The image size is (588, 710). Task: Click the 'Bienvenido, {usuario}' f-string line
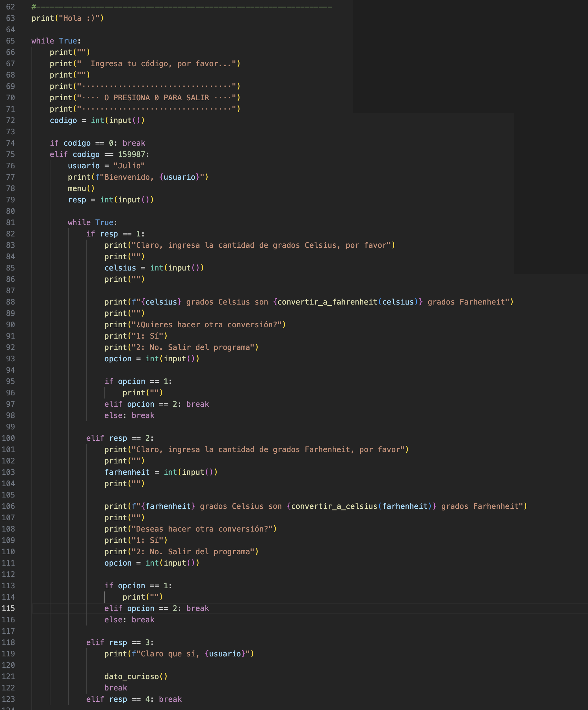(138, 177)
